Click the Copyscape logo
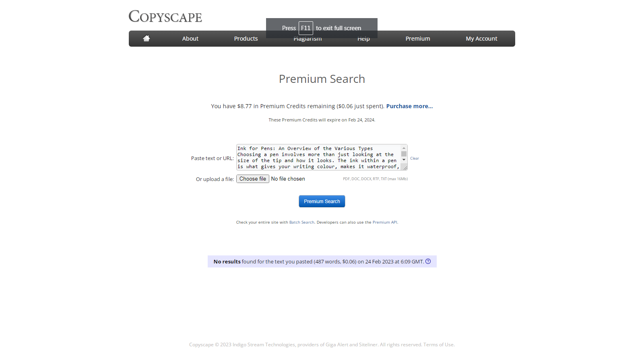This screenshot has width=644, height=362. tap(165, 16)
